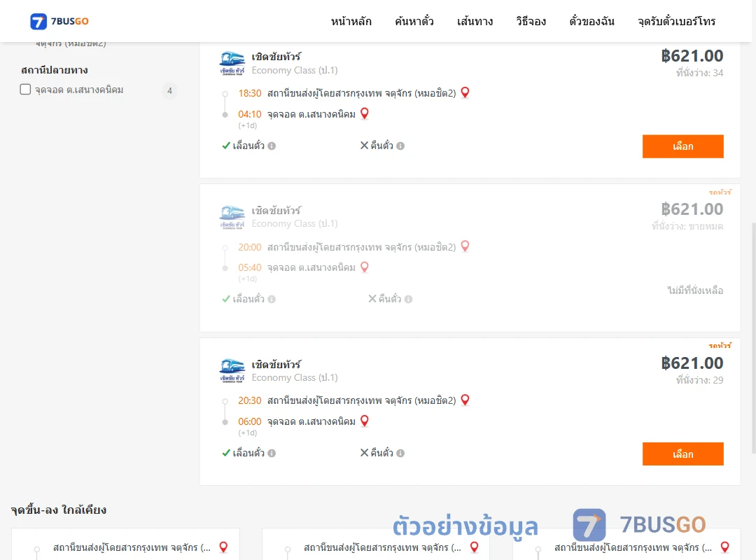Open map pin for 05:40 เสนางคนิคม arrival
Viewport: 756px width, 560px height.
(x=365, y=267)
